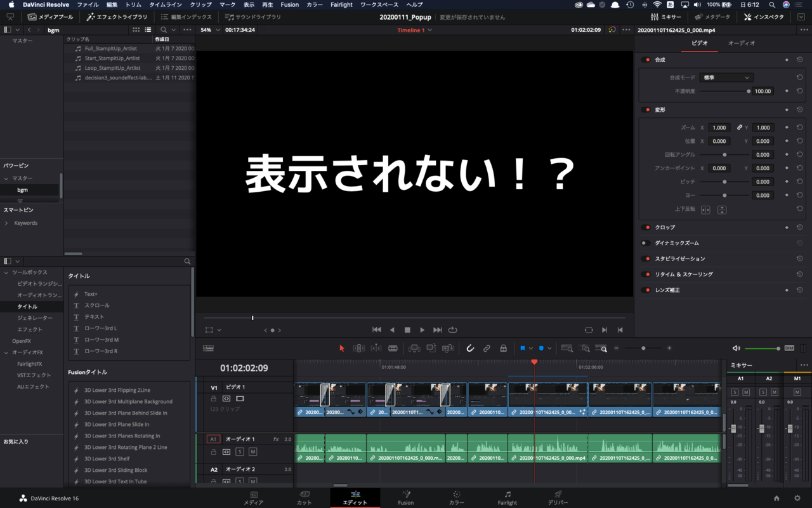Toggle timeline Snapping magnet icon
812x508 pixels.
point(470,348)
